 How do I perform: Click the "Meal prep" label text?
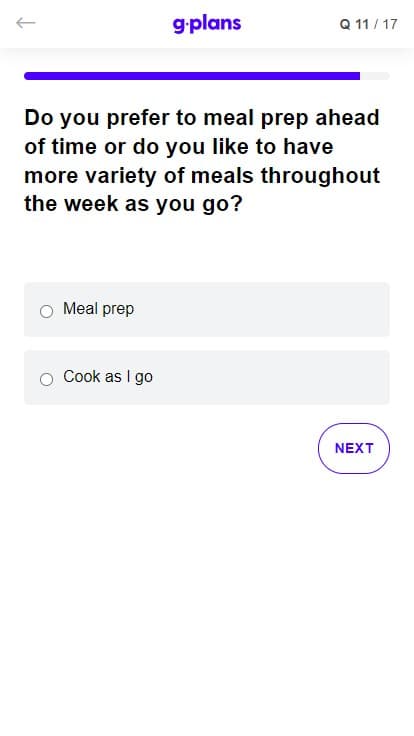coord(99,309)
